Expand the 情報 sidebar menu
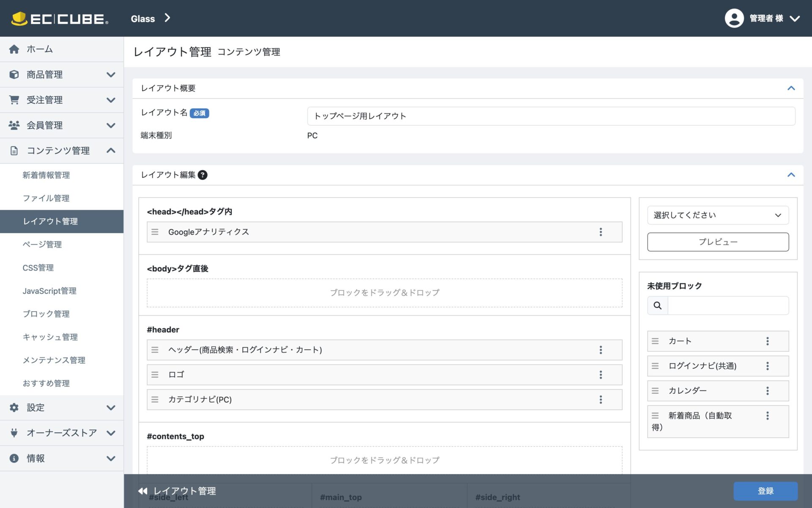The height and width of the screenshot is (508, 812). (62, 458)
